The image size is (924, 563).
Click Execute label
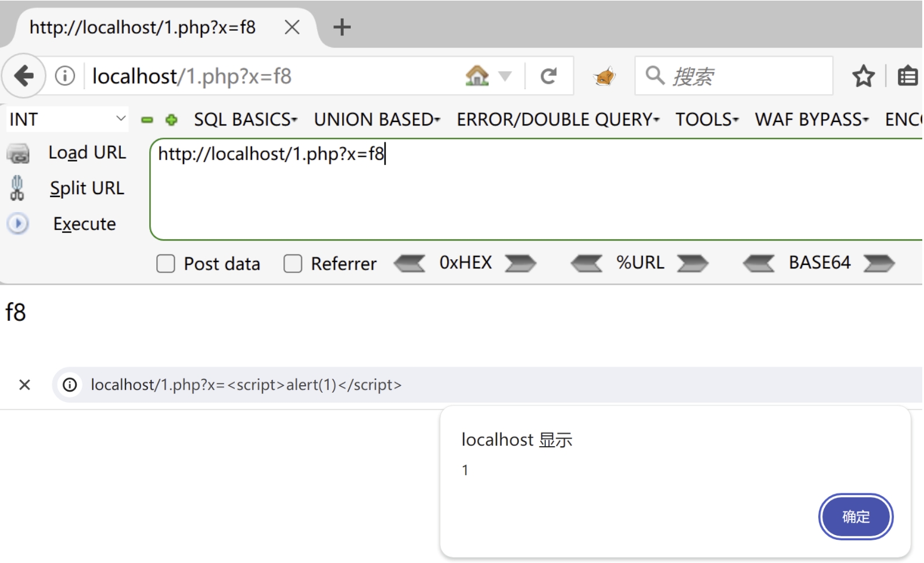coord(85,224)
